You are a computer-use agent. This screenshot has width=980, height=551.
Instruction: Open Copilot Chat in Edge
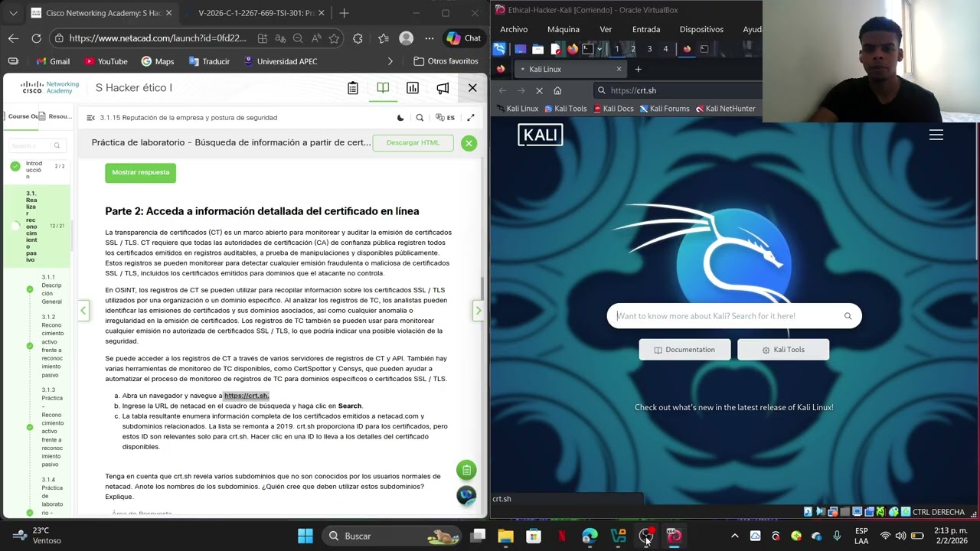coord(464,38)
